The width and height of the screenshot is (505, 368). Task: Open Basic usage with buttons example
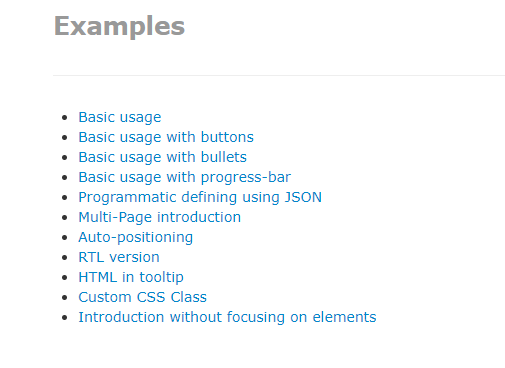(x=166, y=137)
